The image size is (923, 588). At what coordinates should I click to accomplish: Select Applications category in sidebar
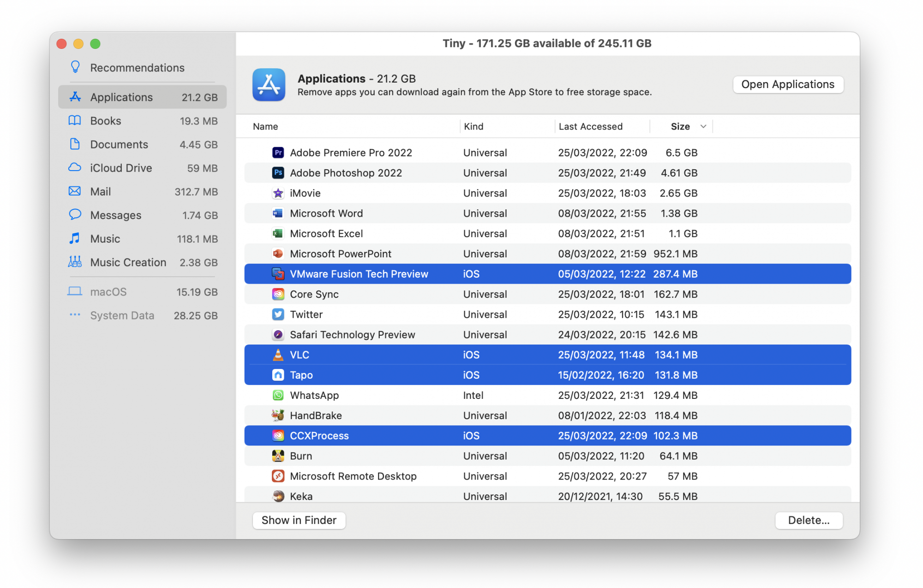coord(142,97)
